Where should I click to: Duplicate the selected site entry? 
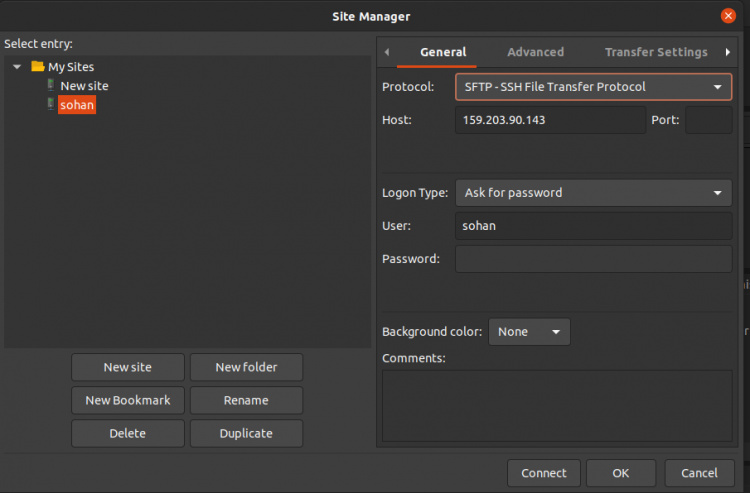point(246,433)
